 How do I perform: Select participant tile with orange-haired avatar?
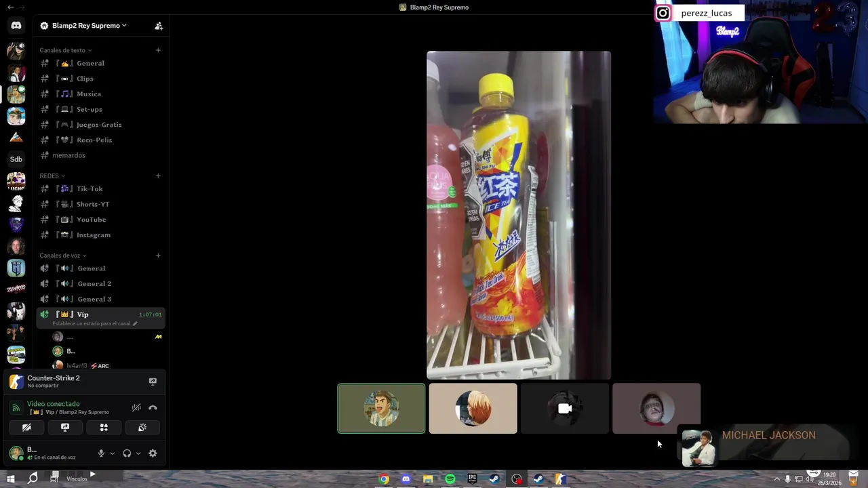[473, 408]
